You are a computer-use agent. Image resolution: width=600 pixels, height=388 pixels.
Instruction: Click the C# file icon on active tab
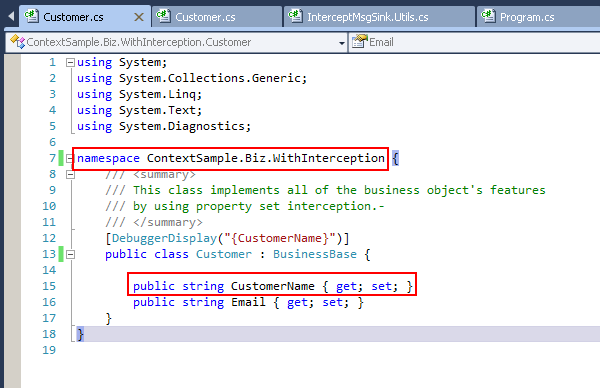tap(31, 16)
